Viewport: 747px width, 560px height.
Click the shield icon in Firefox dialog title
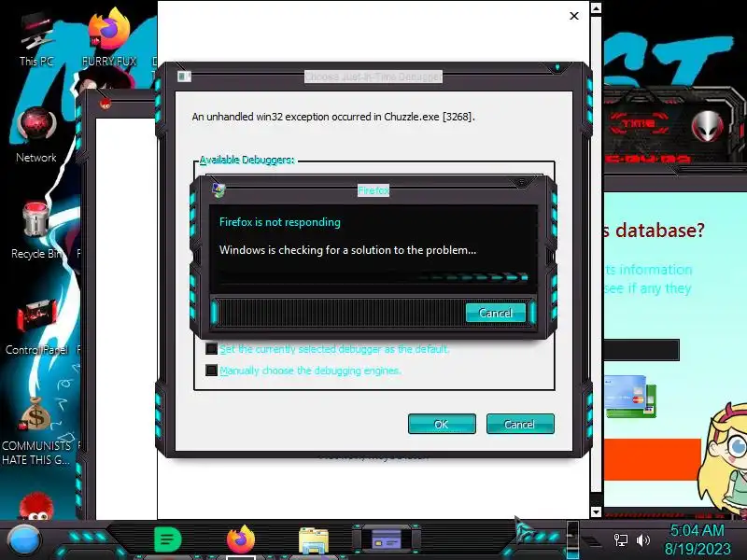coord(218,190)
